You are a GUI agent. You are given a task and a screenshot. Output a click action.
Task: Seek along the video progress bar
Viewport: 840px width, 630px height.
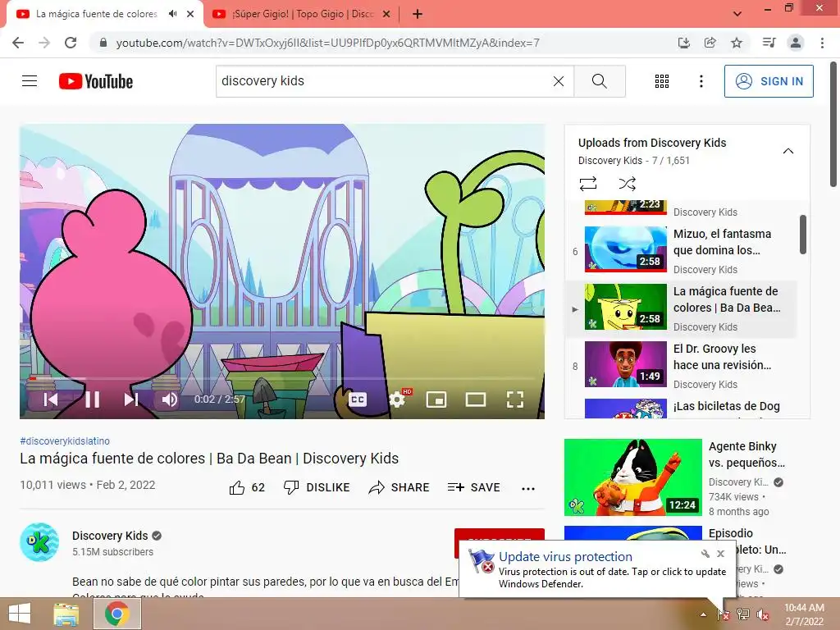[282, 378]
